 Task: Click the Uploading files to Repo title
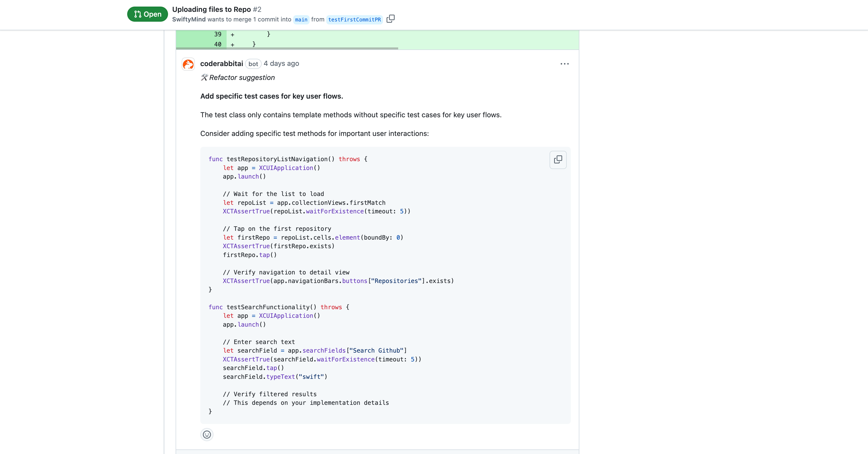click(x=211, y=9)
